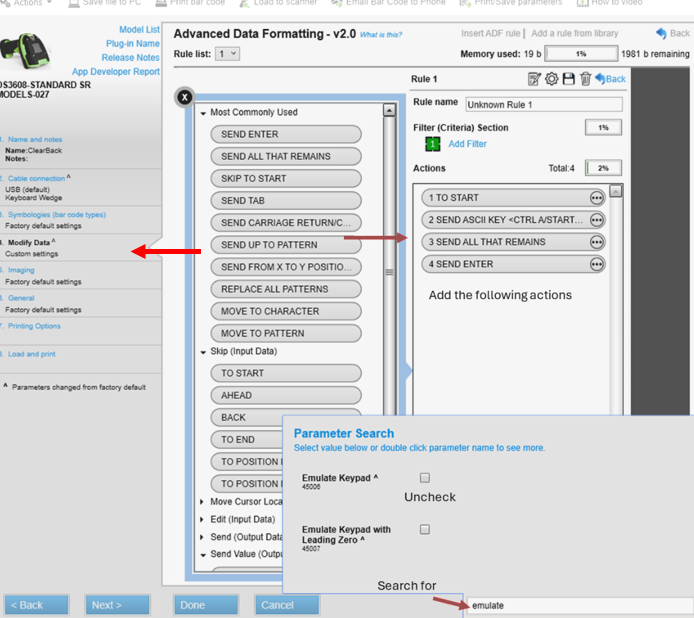694x618 pixels.
Task: Add the MOVE TO CHARACTER action
Action: click(286, 311)
